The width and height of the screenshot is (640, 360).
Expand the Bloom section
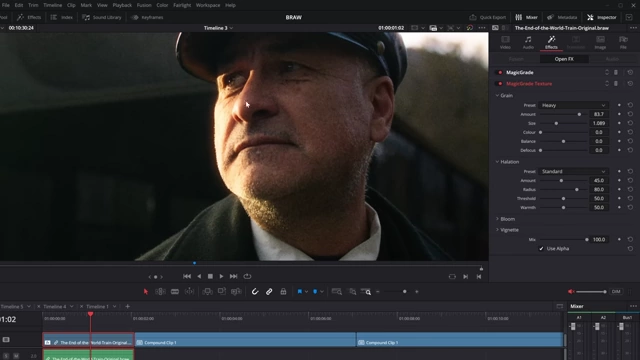[498, 219]
